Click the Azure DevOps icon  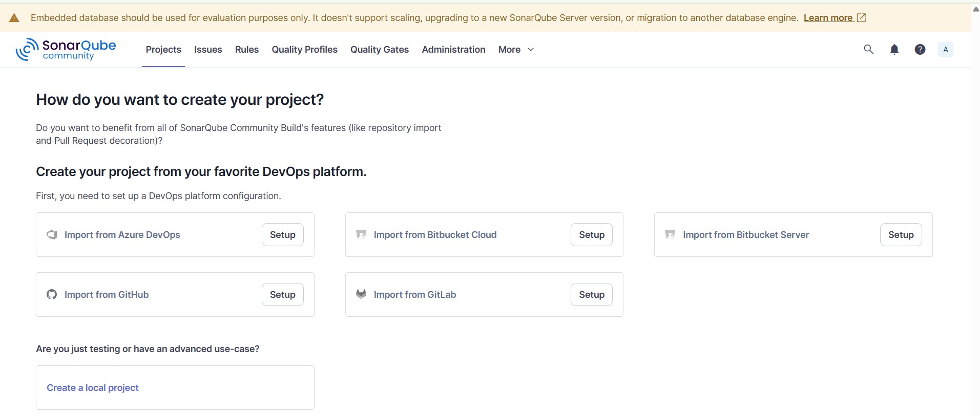click(52, 234)
